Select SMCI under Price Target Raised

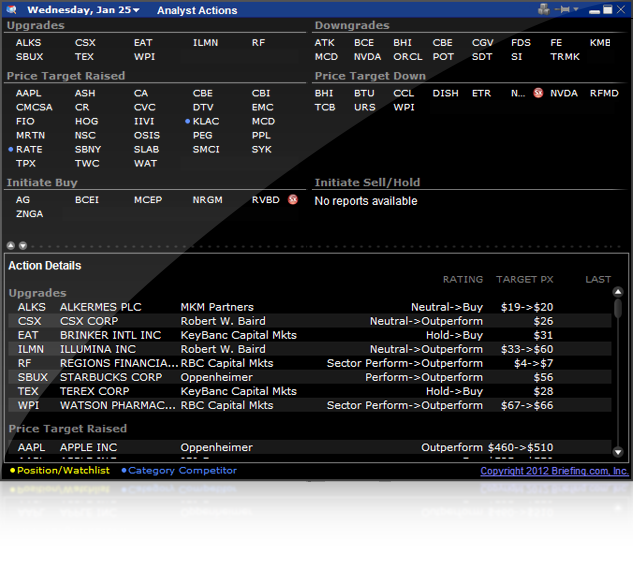206,149
